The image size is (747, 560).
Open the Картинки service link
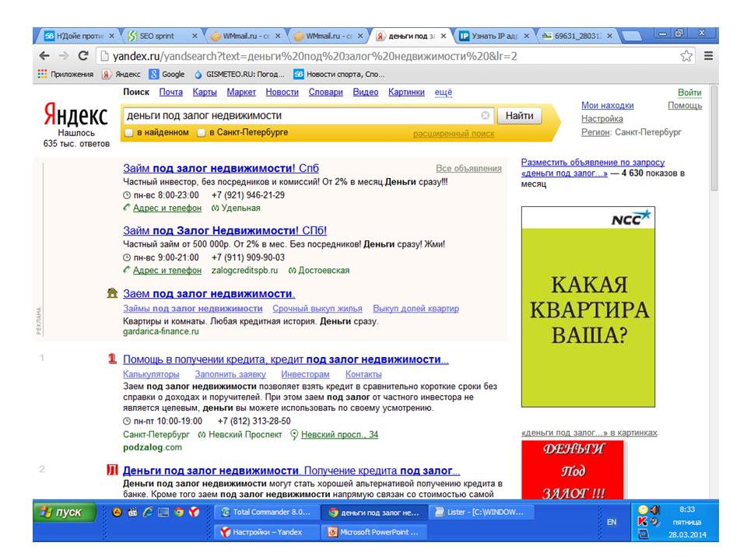tap(406, 92)
